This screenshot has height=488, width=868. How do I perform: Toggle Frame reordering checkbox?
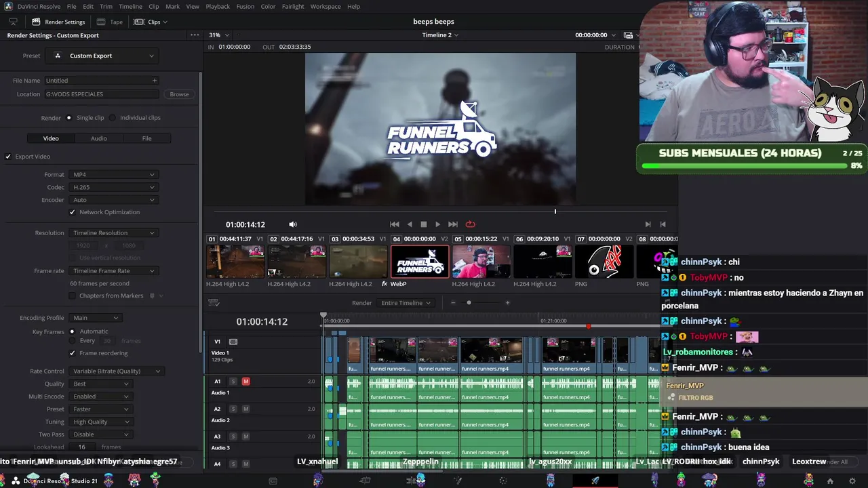(x=73, y=353)
